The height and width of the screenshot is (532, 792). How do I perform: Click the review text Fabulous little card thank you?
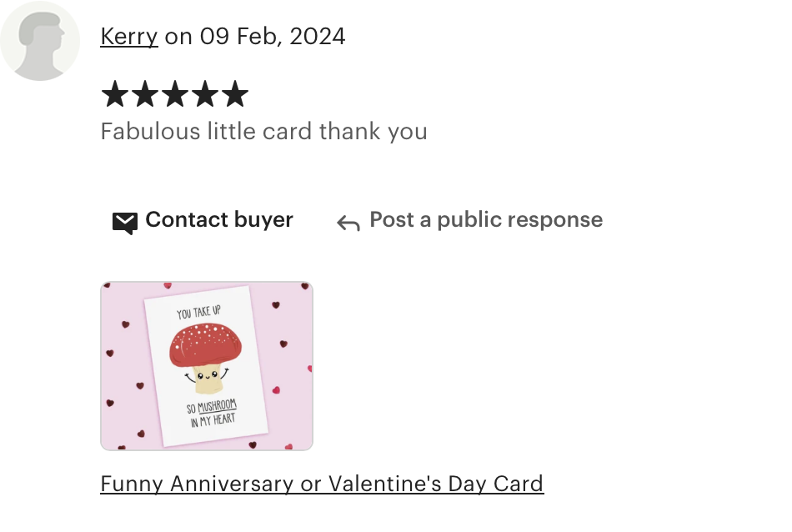[264, 132]
